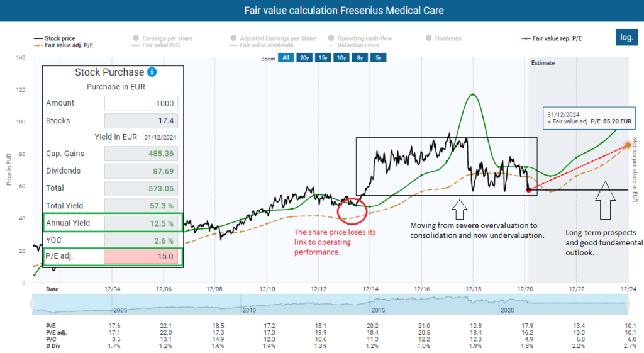Enable Valuation Lines legend entry
The height and width of the screenshot is (353, 644).
pyautogui.click(x=353, y=45)
